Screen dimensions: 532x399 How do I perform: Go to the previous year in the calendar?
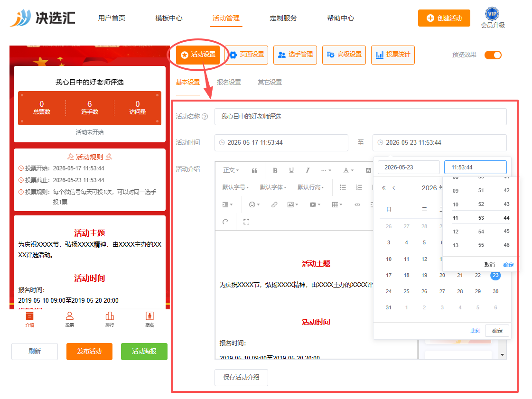coord(384,188)
